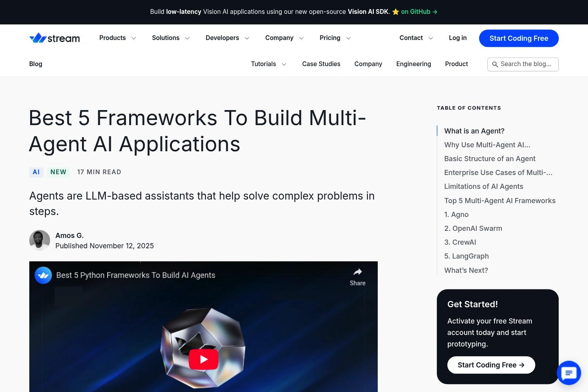Click the white Start Coding Free button

coord(491,365)
